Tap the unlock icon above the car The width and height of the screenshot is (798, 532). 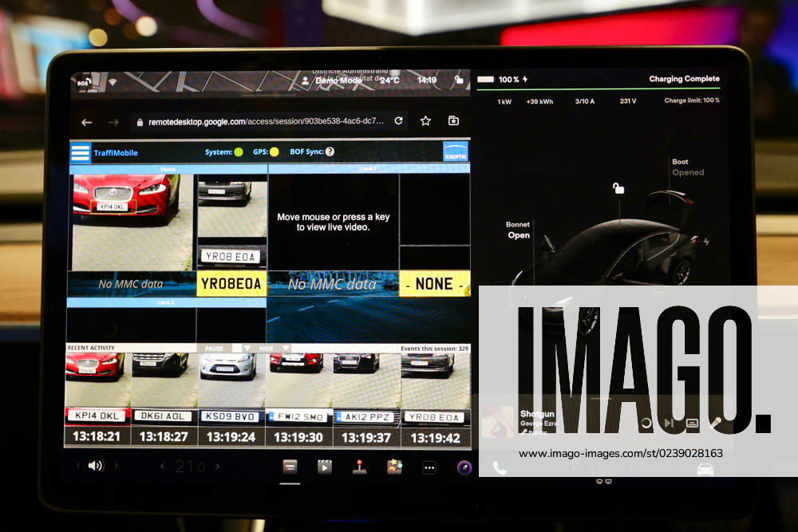point(618,188)
